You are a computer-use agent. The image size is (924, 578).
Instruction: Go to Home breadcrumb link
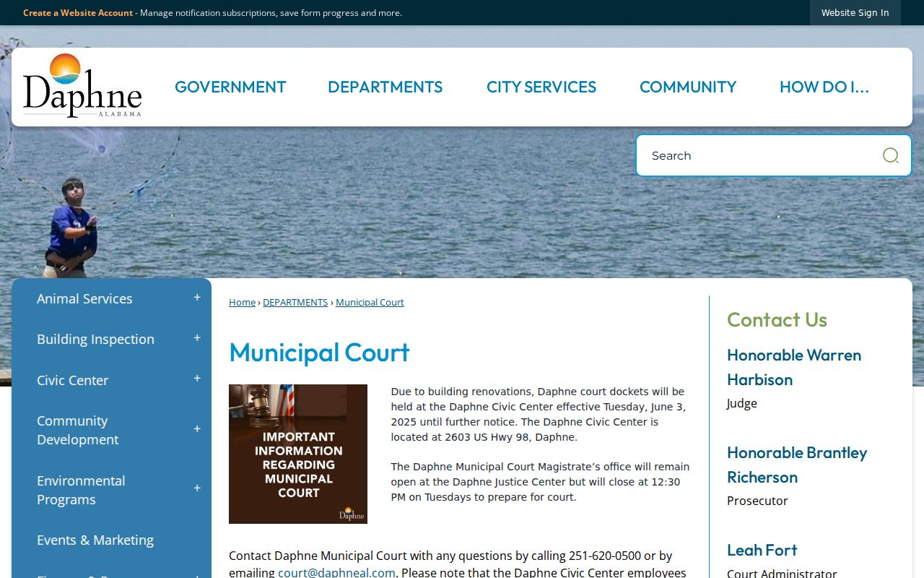click(x=242, y=302)
